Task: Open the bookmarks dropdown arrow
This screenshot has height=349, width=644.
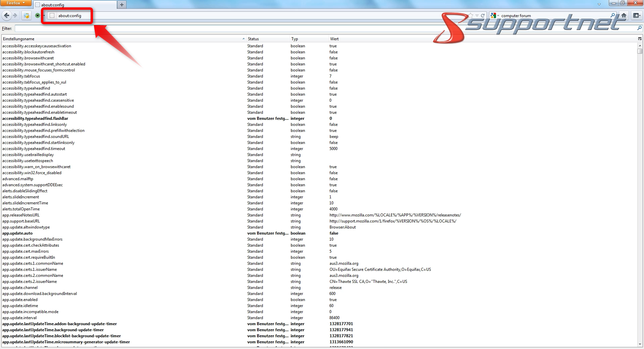Action: pyautogui.click(x=640, y=15)
